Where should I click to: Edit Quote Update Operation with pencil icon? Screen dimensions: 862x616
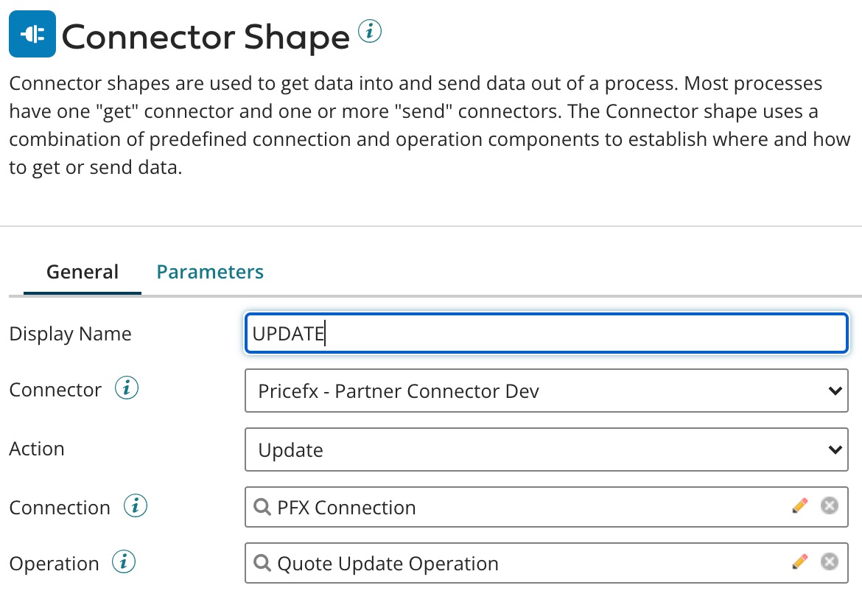[800, 562]
